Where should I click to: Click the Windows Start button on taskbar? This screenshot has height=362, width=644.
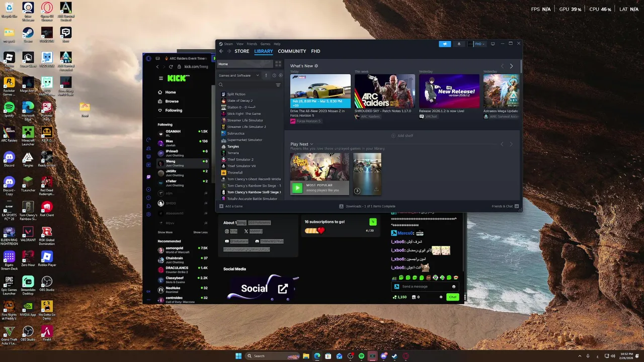click(x=238, y=356)
